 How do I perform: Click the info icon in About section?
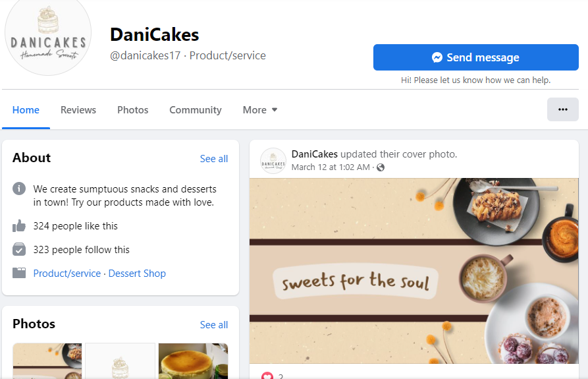[19, 189]
